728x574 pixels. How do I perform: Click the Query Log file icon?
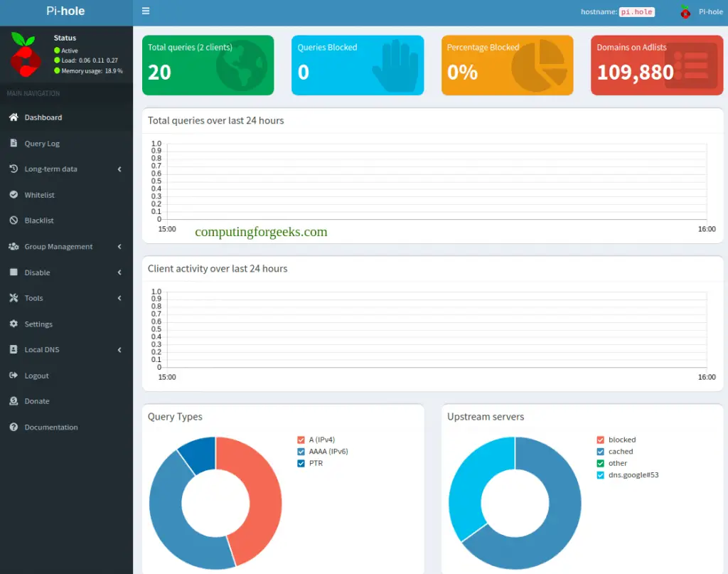click(14, 143)
